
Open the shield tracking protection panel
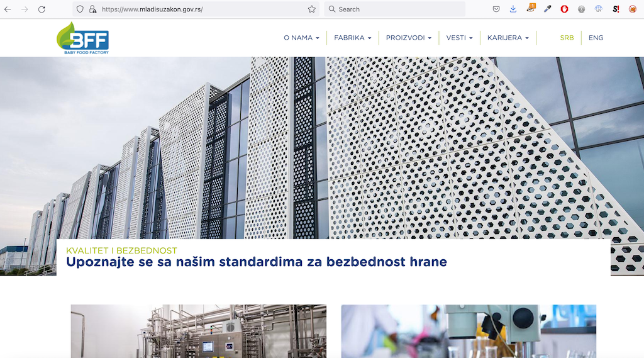point(80,9)
